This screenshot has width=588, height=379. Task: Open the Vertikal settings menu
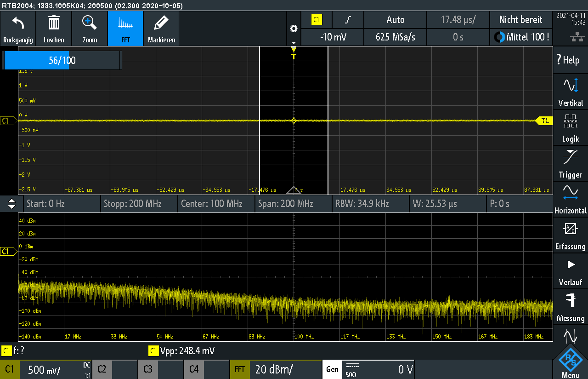[x=570, y=92]
